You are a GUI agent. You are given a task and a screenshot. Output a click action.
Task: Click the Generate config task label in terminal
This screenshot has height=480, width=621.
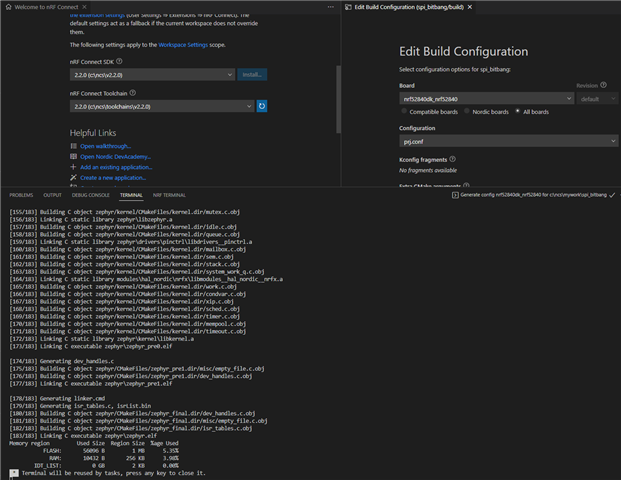click(533, 195)
